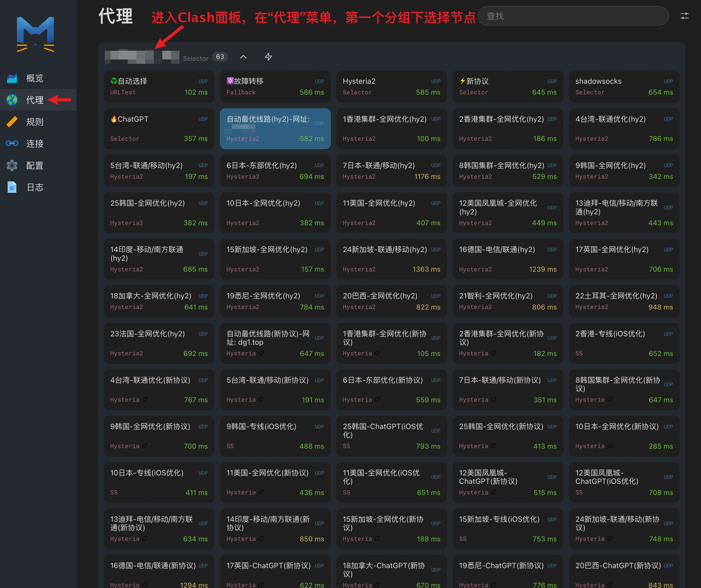This screenshot has width=701, height=588.
Task: Open the 概览 overview page
Action: (x=34, y=78)
